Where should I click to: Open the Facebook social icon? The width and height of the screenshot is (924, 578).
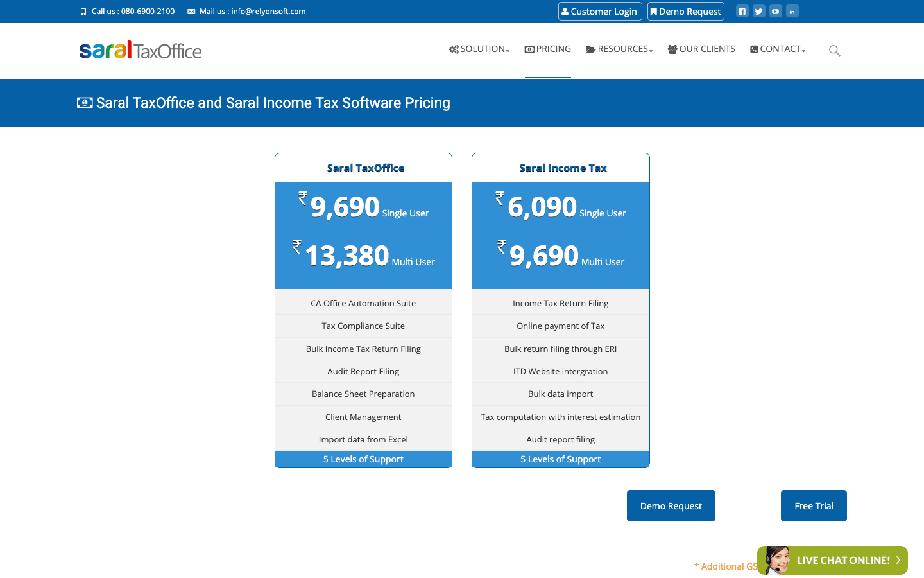(x=742, y=12)
